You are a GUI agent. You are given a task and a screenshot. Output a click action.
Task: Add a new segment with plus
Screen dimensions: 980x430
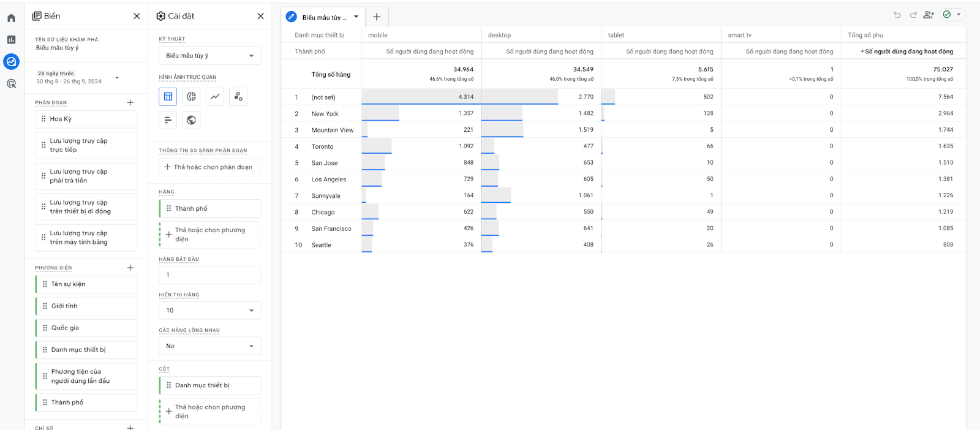click(130, 102)
